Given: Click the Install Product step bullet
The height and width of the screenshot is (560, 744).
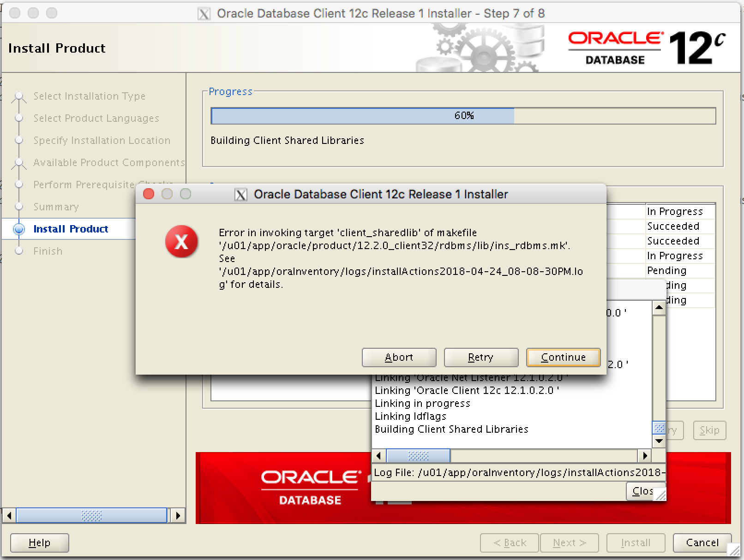Looking at the screenshot, I should [19, 229].
